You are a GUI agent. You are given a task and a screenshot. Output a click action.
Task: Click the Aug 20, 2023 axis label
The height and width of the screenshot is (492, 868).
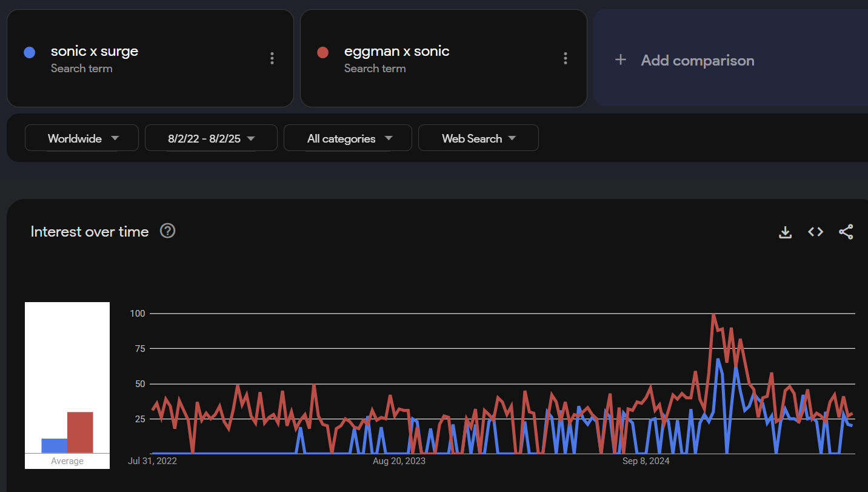[399, 461]
